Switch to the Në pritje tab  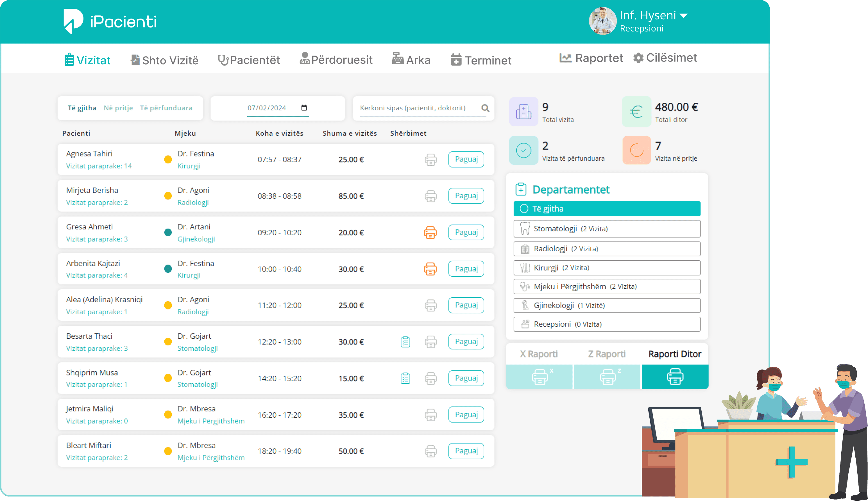(x=118, y=108)
